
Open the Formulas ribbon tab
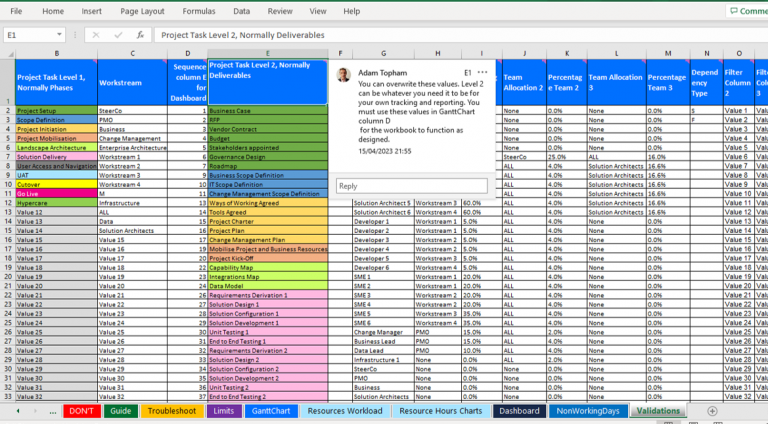click(198, 11)
